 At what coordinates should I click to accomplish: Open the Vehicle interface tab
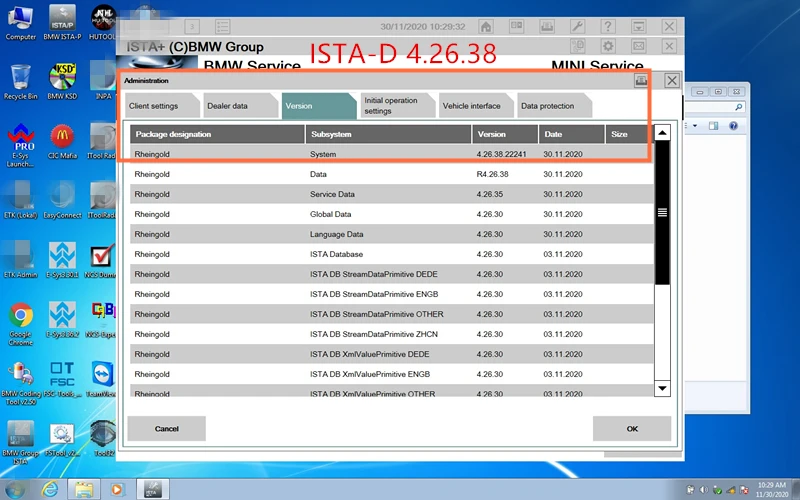tap(477, 106)
